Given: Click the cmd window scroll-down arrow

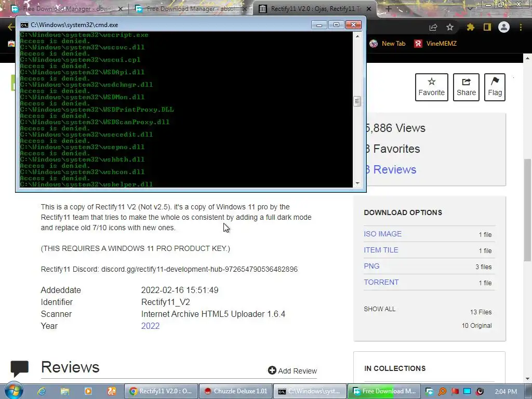Looking at the screenshot, I should tap(357, 183).
